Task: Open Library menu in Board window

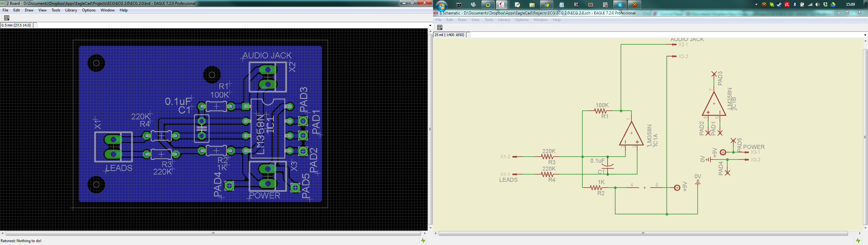Action: [71, 10]
